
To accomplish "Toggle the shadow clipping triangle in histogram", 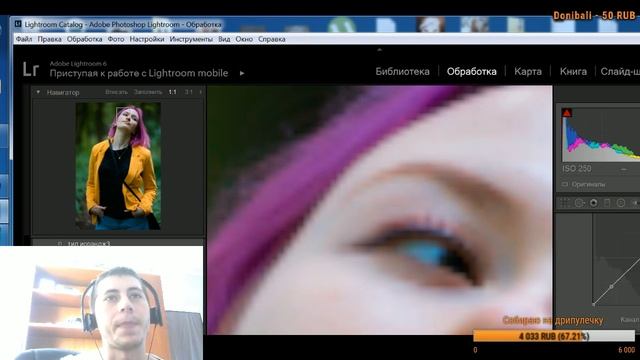I will pyautogui.click(x=567, y=113).
